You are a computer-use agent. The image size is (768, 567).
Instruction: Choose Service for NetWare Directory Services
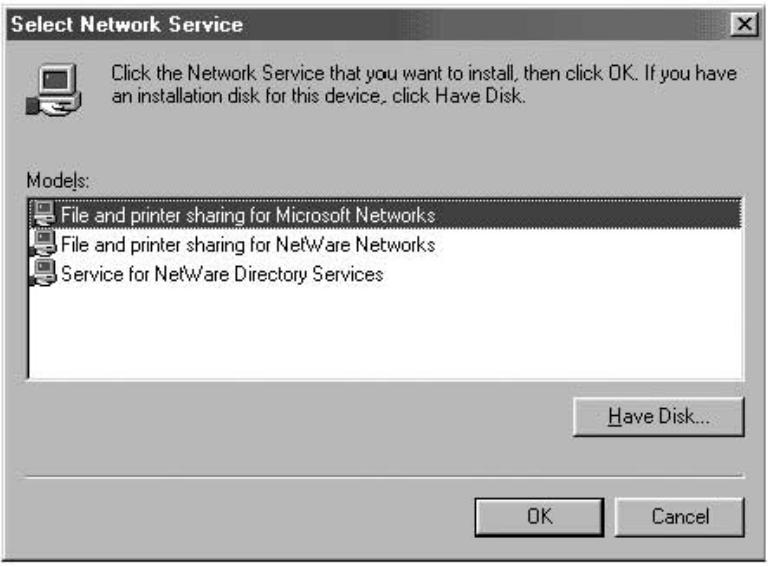(222, 274)
